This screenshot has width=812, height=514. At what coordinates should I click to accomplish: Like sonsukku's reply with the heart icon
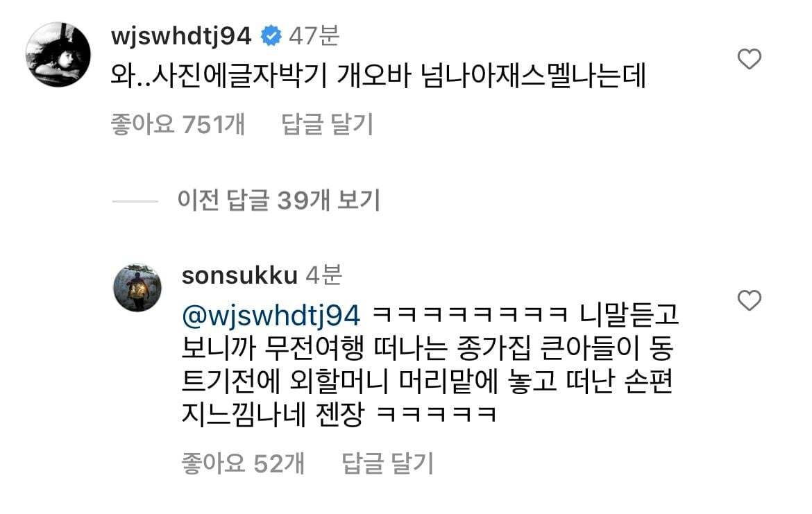749,300
